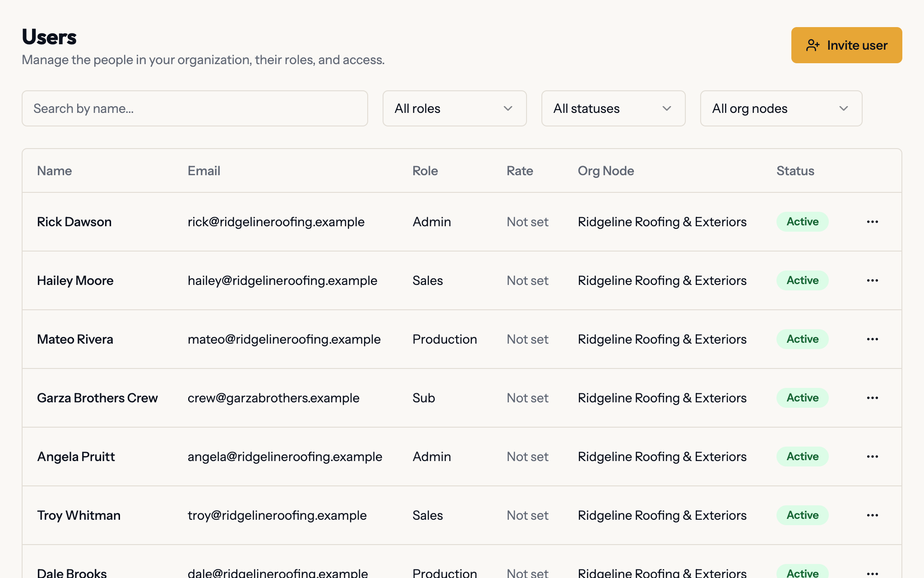Click the Email column header

204,171
